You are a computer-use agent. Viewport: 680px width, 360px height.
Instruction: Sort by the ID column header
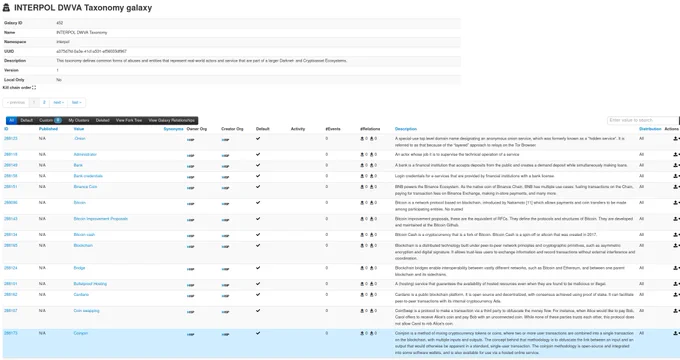6,129
